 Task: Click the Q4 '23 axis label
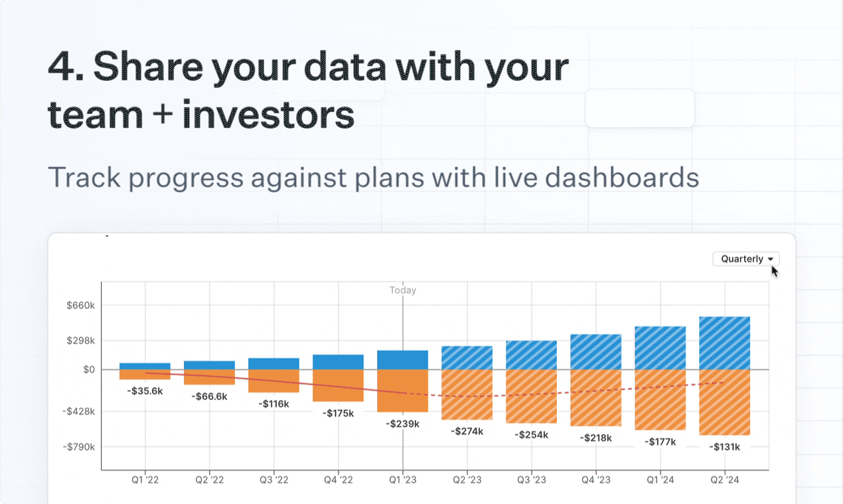pos(595,479)
